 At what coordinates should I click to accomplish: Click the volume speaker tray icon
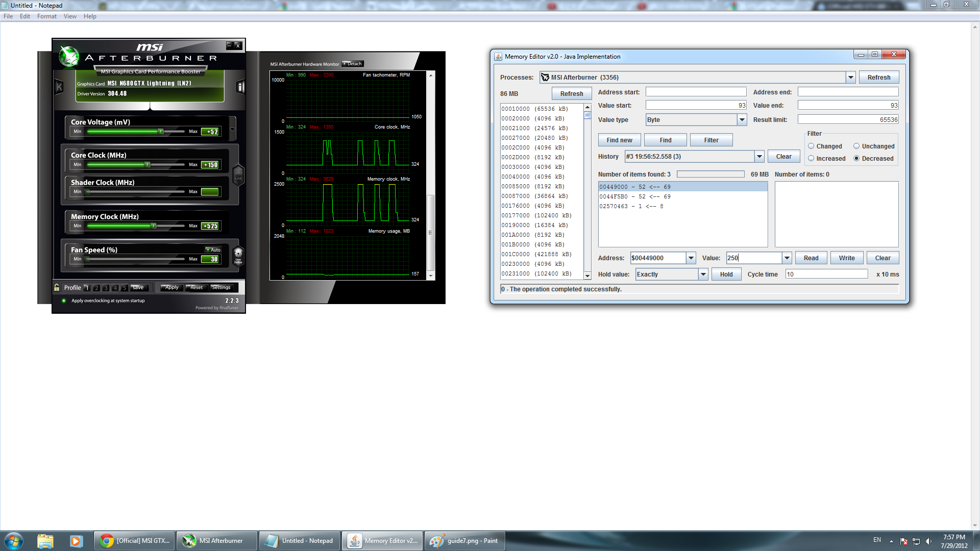[x=928, y=541]
